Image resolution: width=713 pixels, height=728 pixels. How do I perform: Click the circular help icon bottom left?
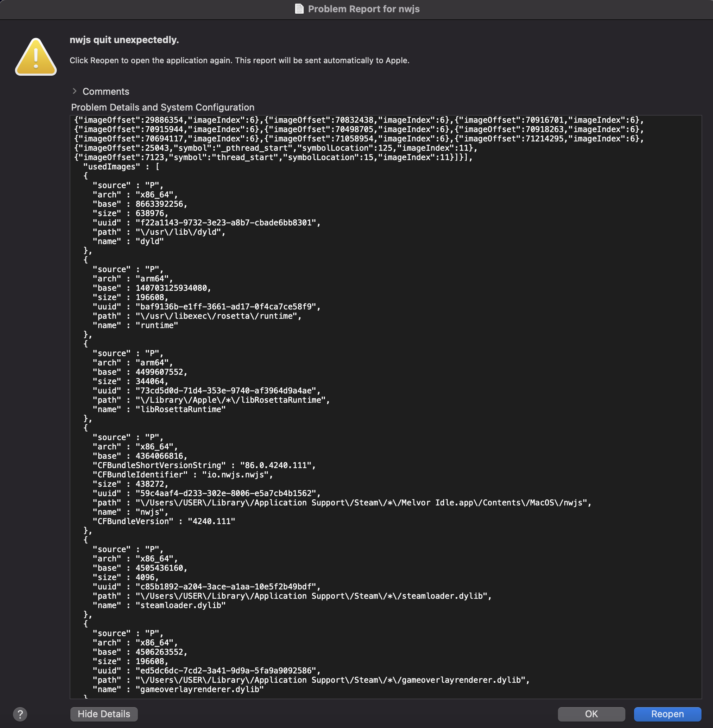tap(20, 714)
